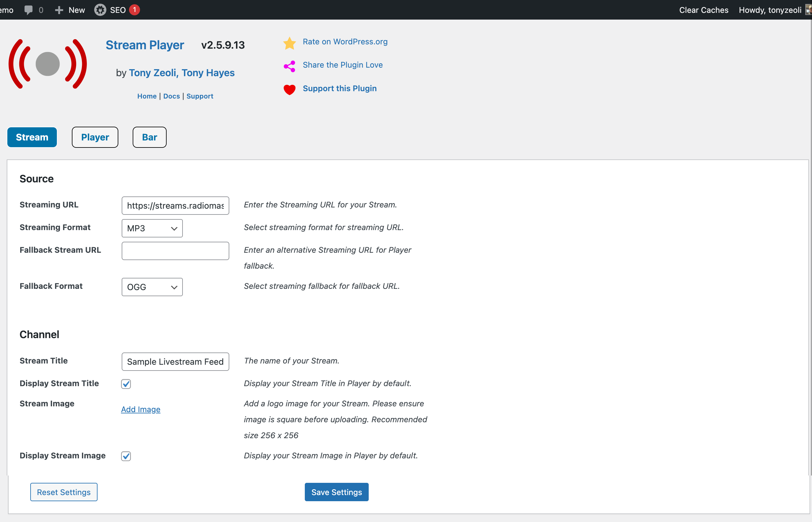Open the Support link under plugin title
The width and height of the screenshot is (812, 522).
pyautogui.click(x=200, y=96)
